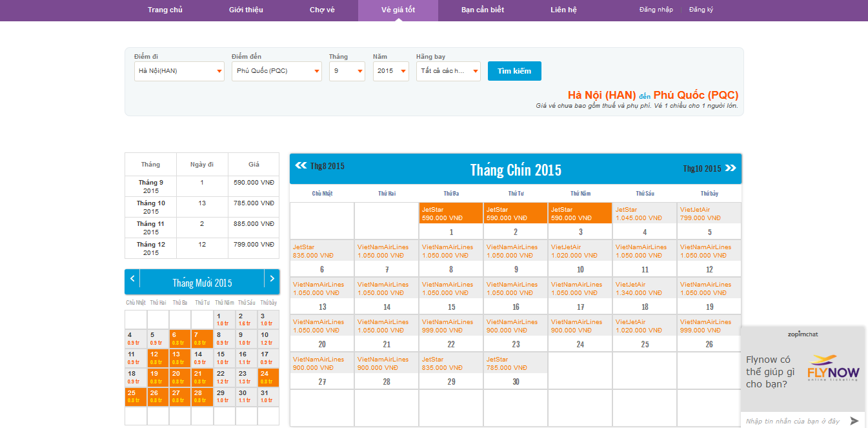Pick October 23 (1.3 tr) in small calendar
The height and width of the screenshot is (428, 868).
(x=247, y=378)
